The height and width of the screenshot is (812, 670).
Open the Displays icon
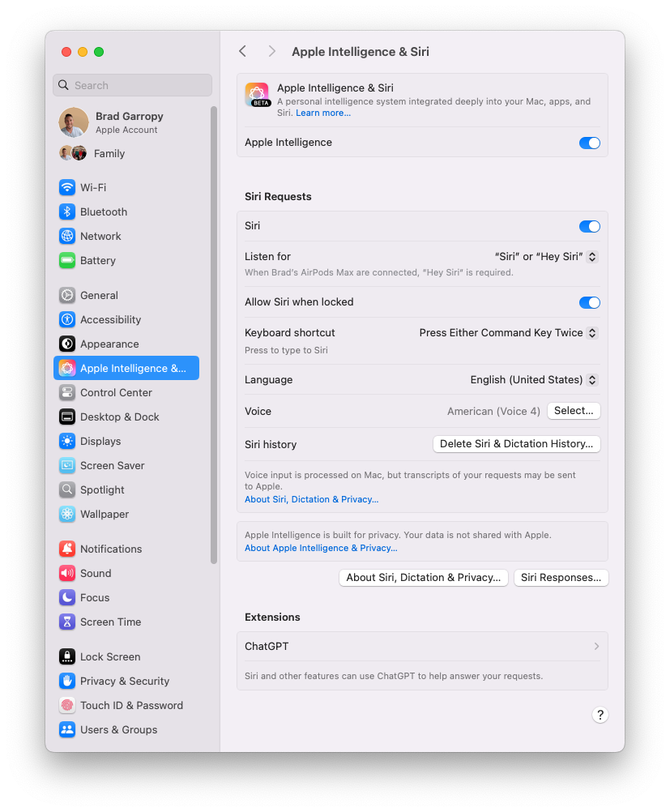[x=66, y=441]
